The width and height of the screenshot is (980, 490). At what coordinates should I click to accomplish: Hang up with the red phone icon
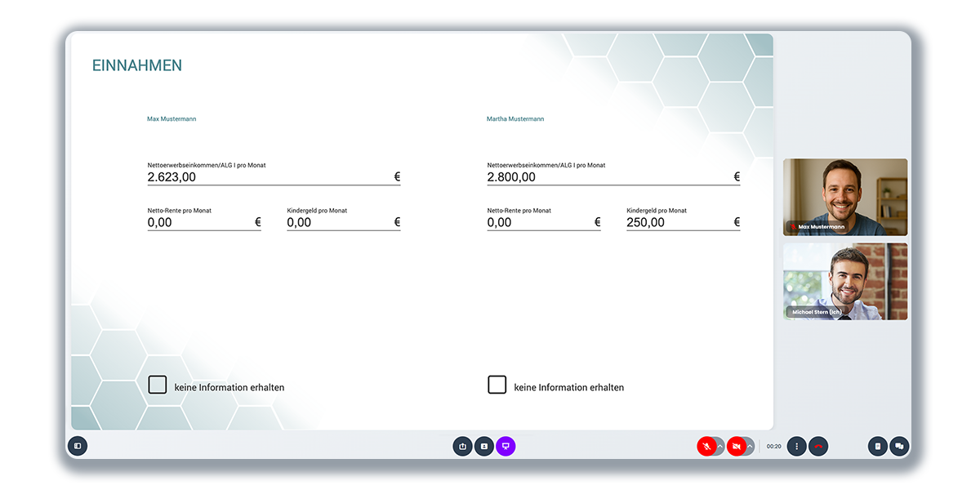818,446
